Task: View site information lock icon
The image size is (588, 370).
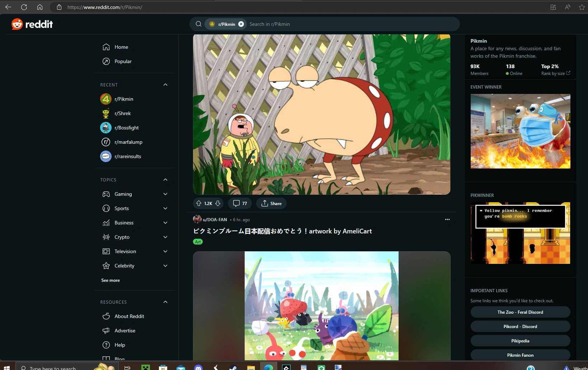Action: [59, 7]
